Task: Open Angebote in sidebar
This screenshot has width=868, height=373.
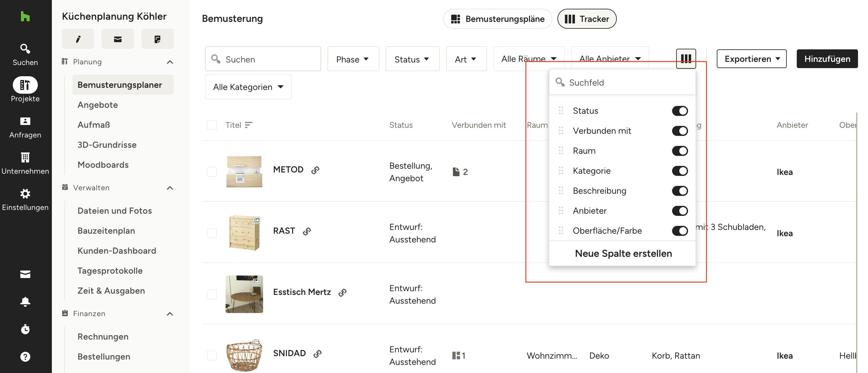Action: pyautogui.click(x=98, y=105)
